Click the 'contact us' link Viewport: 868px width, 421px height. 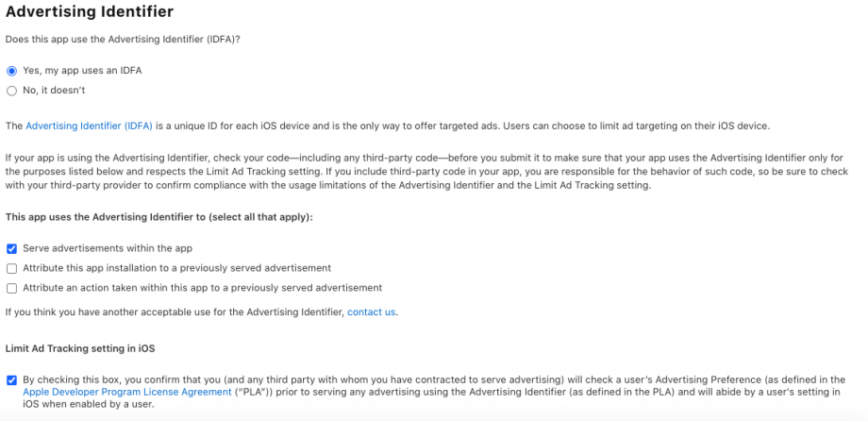coord(372,312)
